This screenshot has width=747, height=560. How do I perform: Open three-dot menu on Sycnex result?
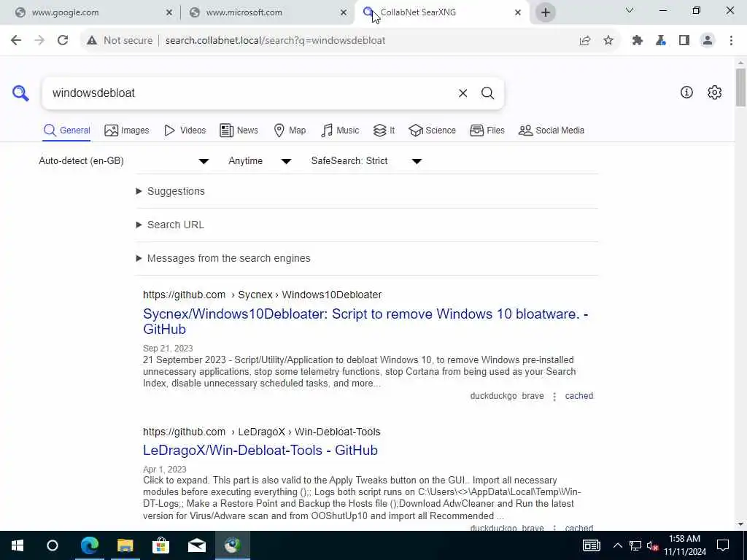[554, 396]
